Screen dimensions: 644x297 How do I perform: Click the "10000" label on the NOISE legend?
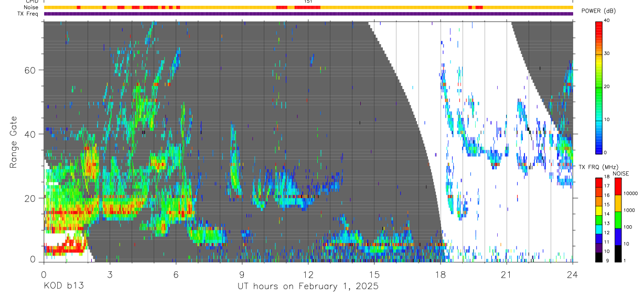631,193
